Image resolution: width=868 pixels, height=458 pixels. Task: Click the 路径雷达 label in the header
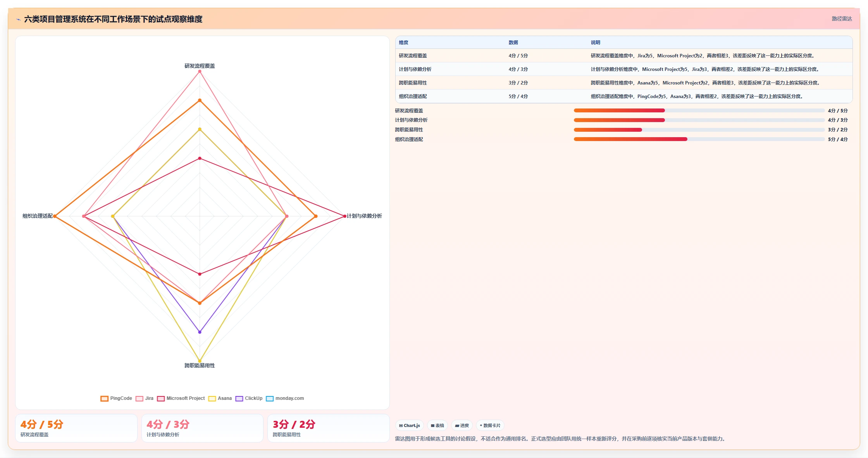point(842,19)
